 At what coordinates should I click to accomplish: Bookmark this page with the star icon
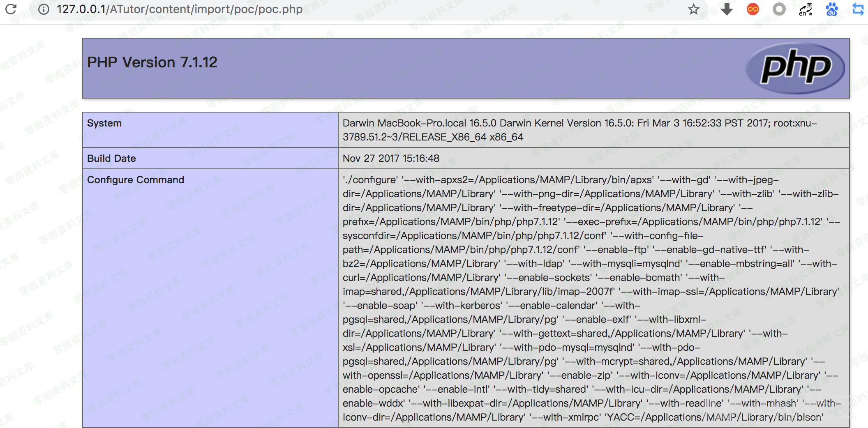click(693, 9)
